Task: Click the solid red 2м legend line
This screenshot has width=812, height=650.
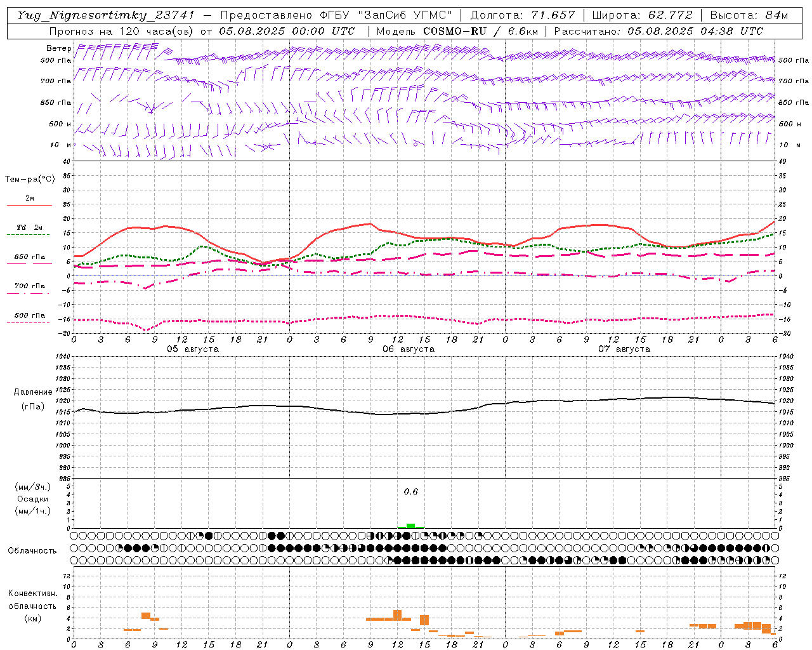Action: click(29, 205)
